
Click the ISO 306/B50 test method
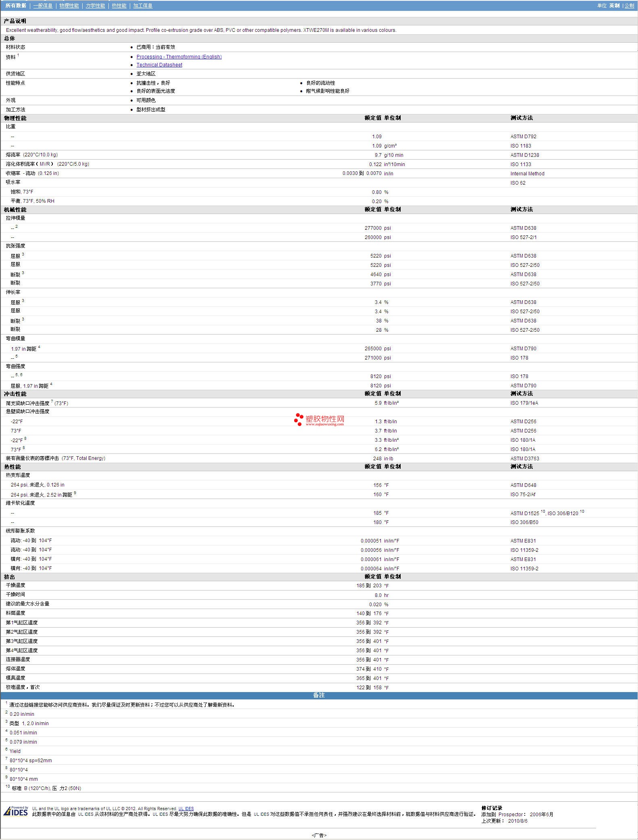click(524, 522)
